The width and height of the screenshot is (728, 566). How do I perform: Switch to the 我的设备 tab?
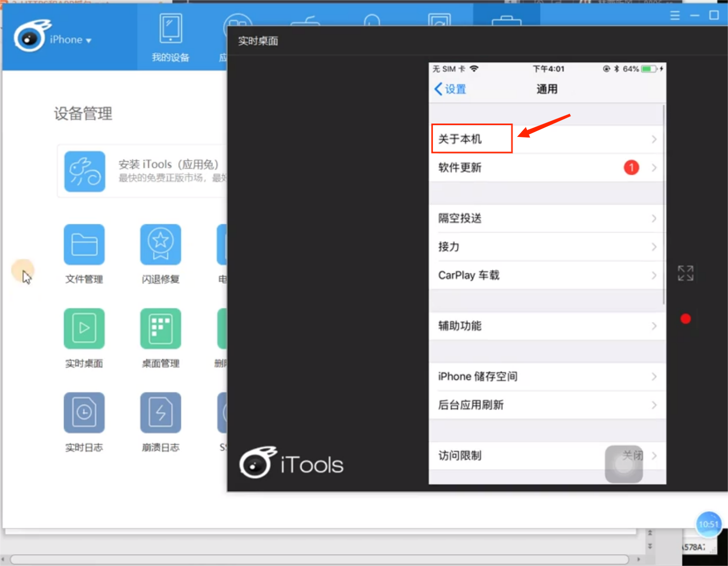click(171, 38)
